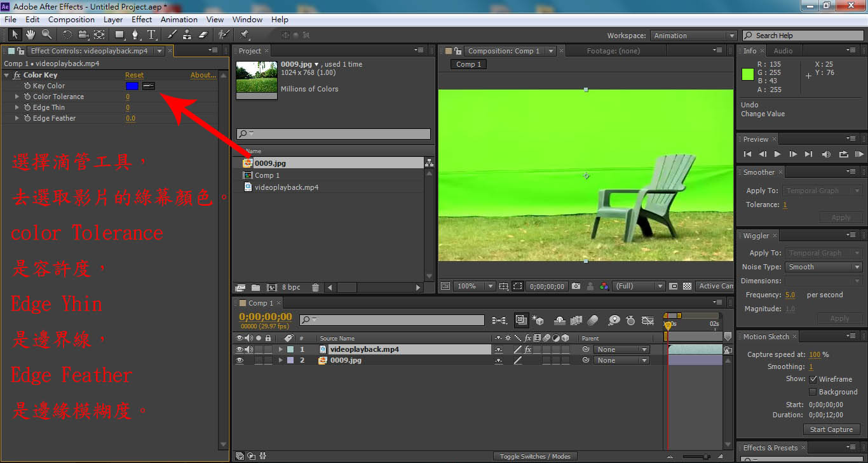The width and height of the screenshot is (868, 463).
Task: Select the Rotation tool
Action: [x=67, y=34]
